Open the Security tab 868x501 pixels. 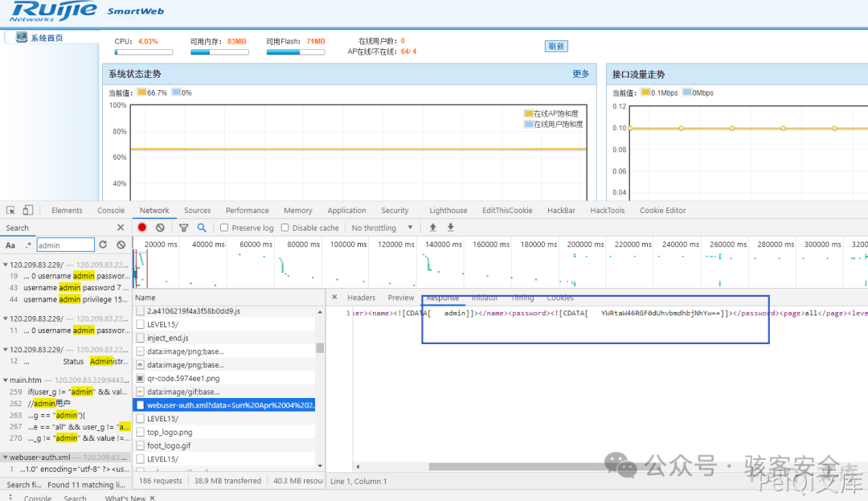tap(395, 211)
